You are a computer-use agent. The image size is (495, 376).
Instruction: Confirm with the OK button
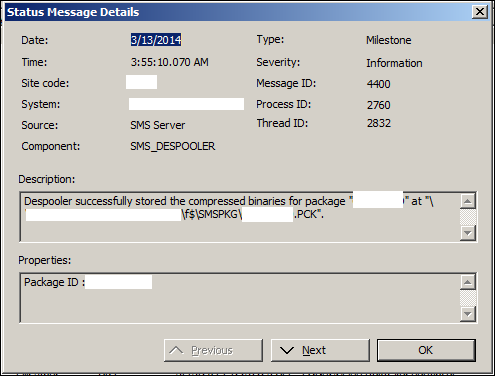click(x=426, y=350)
